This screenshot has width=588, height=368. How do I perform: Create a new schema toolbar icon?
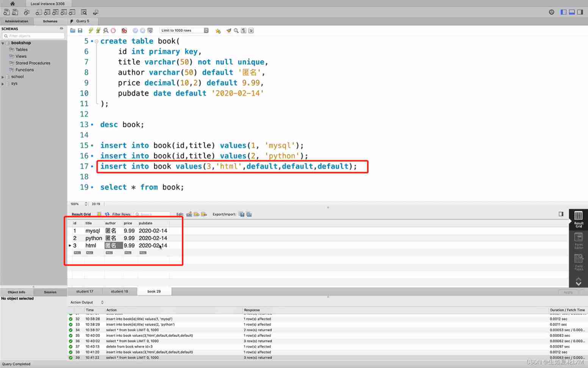pyautogui.click(x=39, y=12)
